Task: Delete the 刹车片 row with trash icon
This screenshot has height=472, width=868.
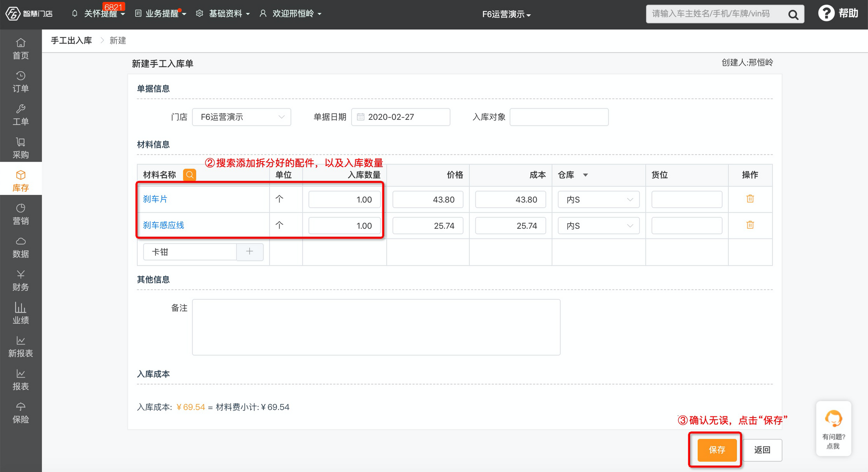Action: pos(750,198)
